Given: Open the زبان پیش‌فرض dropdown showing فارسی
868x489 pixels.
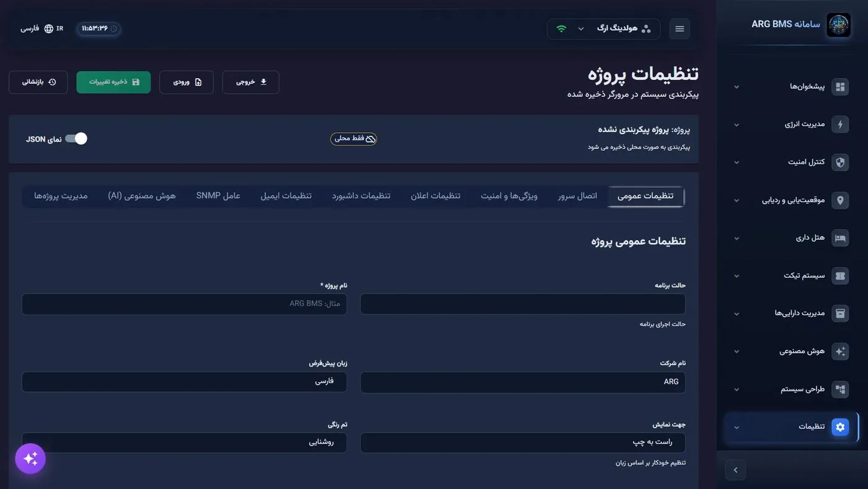Looking at the screenshot, I should (x=184, y=382).
